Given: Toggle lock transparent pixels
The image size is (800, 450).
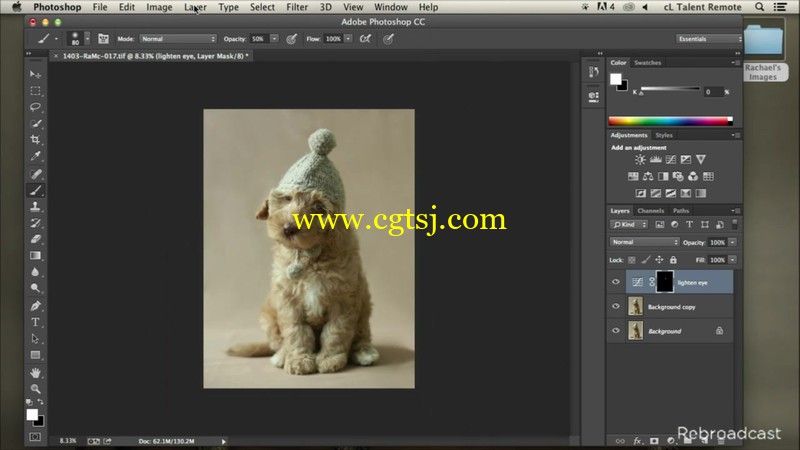Looking at the screenshot, I should (632, 260).
